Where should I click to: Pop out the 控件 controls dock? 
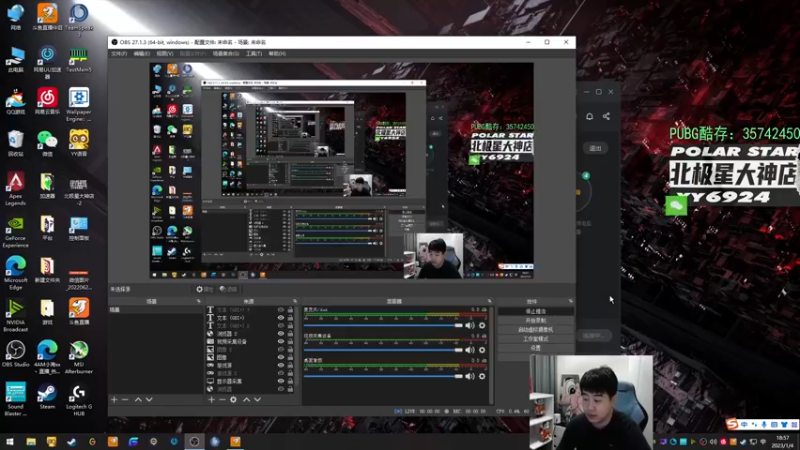[x=570, y=301]
